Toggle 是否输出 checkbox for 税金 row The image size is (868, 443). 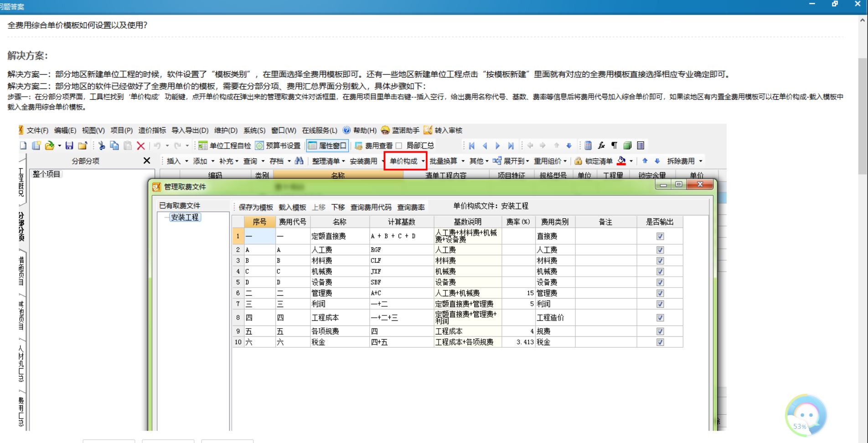coord(660,342)
